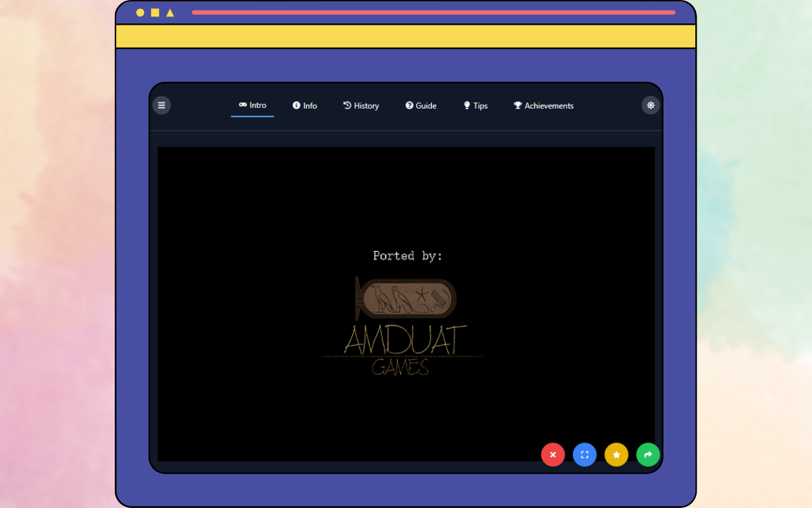
Task: Favorite the game with the star button
Action: coord(616,455)
